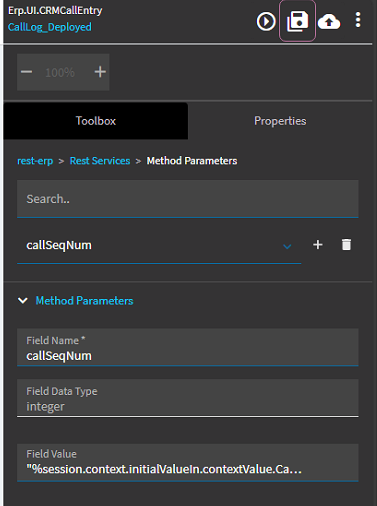Click the cloud publish icon
Image resolution: width=377 pixels, height=506 pixels.
coord(329,22)
